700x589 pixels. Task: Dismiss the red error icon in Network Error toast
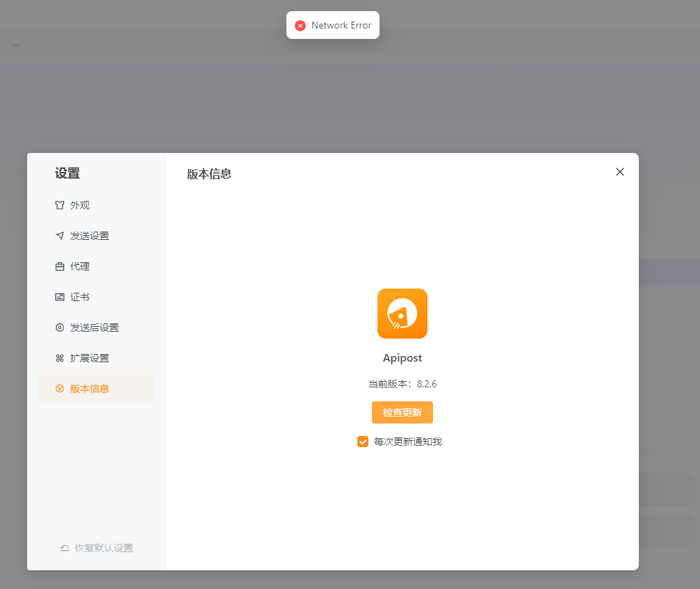[x=300, y=25]
